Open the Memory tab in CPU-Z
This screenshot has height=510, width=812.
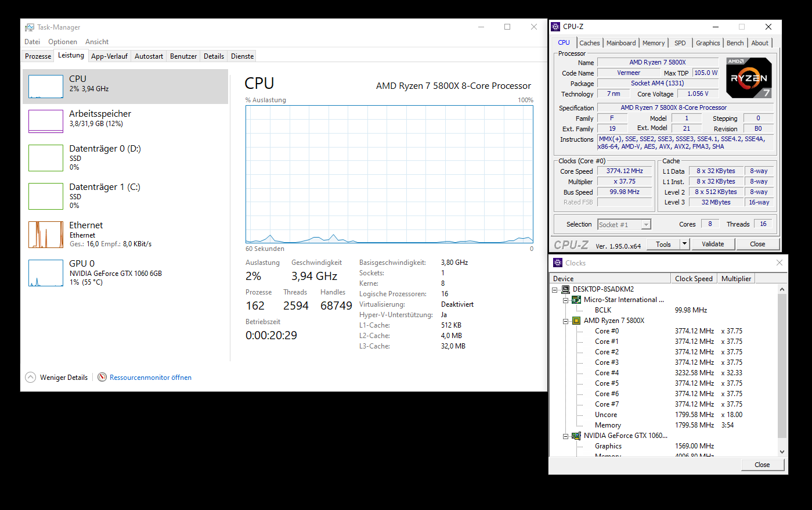coord(654,43)
